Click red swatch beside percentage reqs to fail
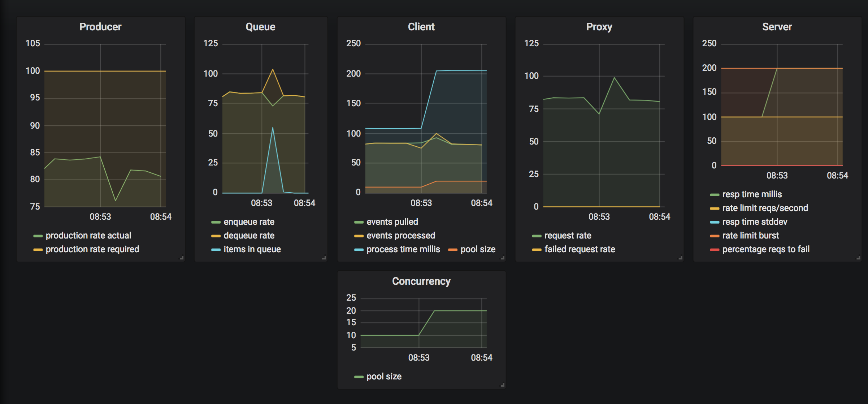The width and height of the screenshot is (868, 404). coord(715,250)
